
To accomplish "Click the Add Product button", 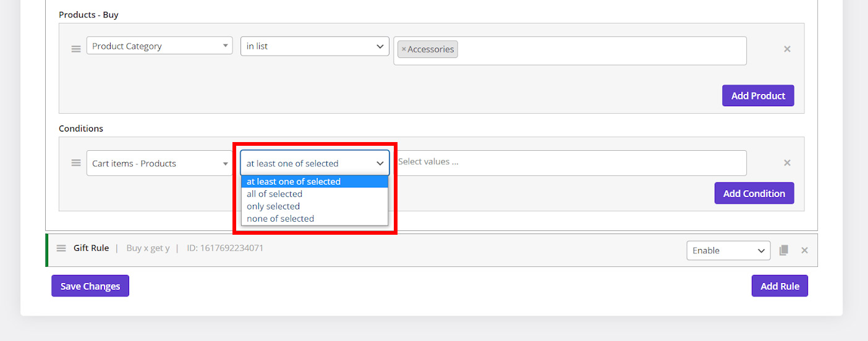I will click(758, 96).
